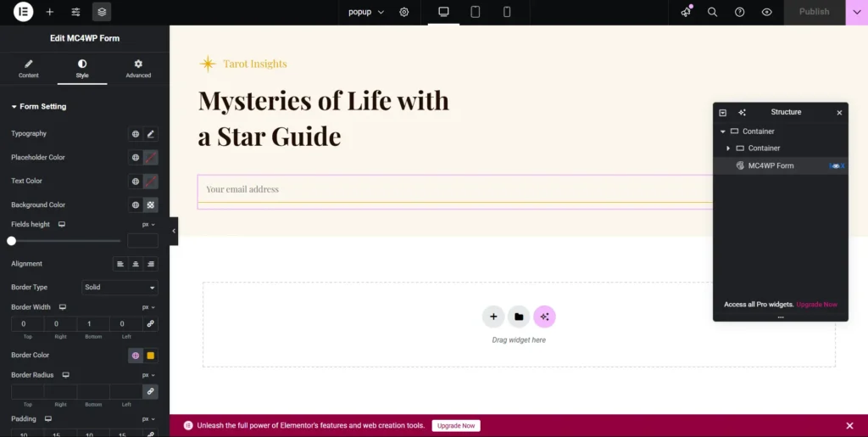
Task: Set alignment to center
Action: click(136, 264)
